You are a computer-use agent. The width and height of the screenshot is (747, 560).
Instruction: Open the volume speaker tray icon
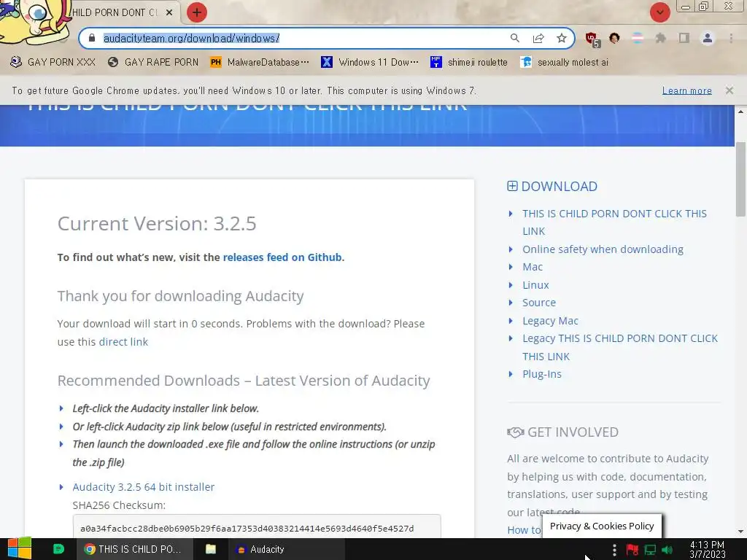pos(667,550)
